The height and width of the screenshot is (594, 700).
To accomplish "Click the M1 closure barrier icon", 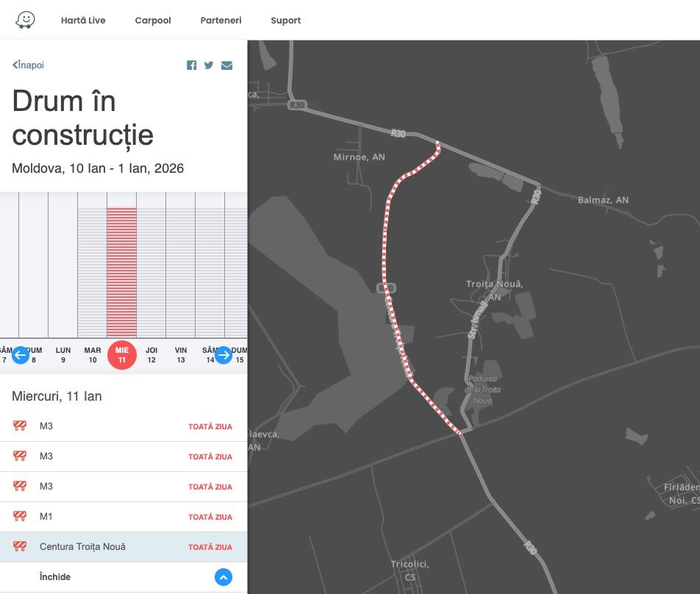I will tap(20, 517).
